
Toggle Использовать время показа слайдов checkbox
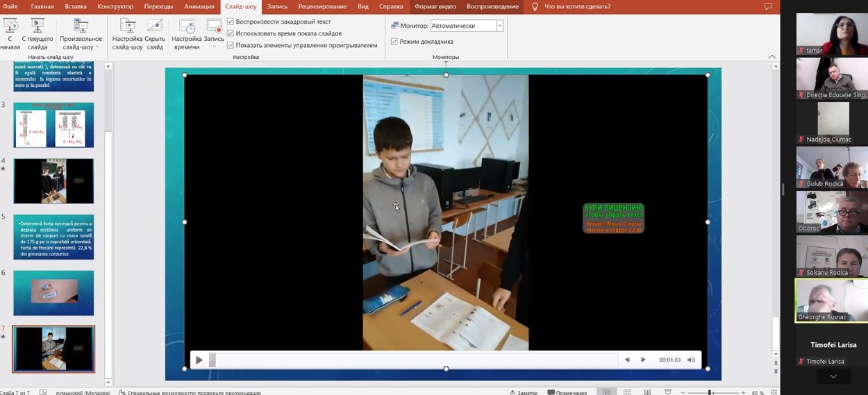[231, 33]
